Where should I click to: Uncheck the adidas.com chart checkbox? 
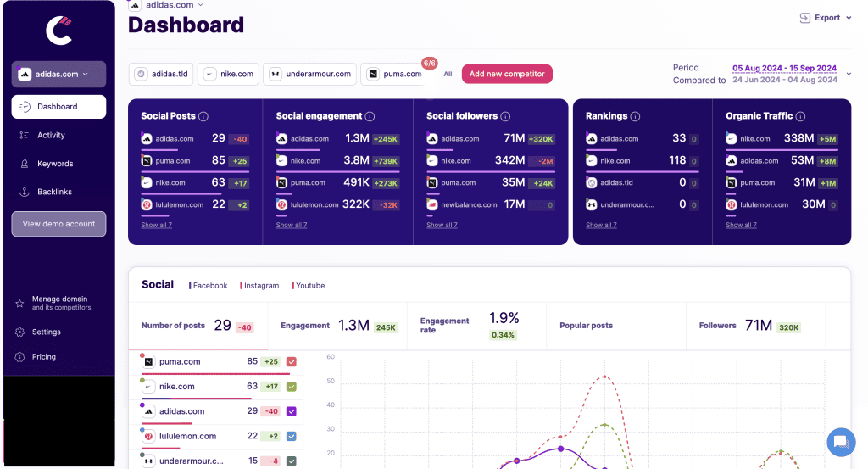292,411
